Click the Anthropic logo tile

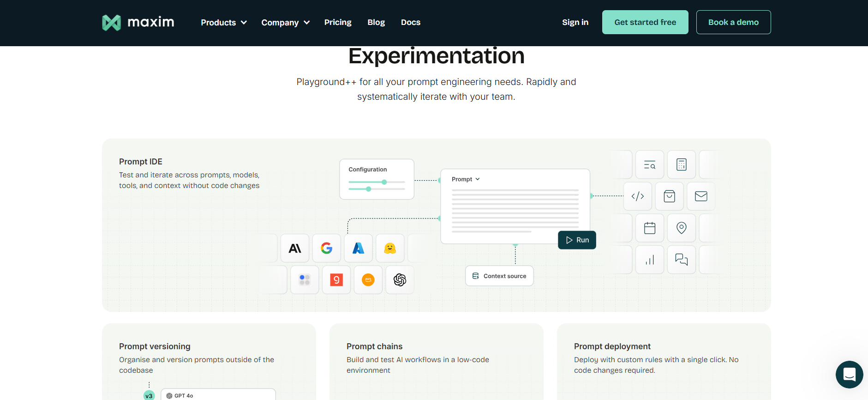pos(295,248)
